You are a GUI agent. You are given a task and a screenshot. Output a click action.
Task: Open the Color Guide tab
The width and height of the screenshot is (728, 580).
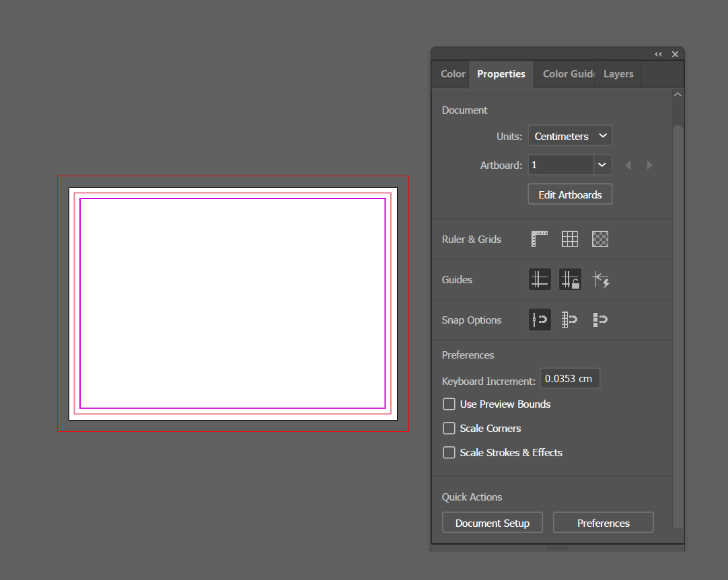click(567, 74)
